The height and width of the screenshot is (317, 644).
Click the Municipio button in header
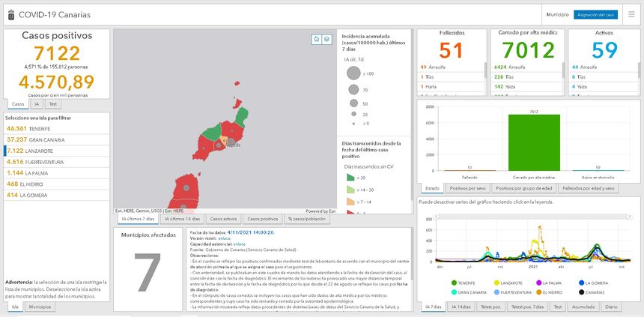pos(557,14)
